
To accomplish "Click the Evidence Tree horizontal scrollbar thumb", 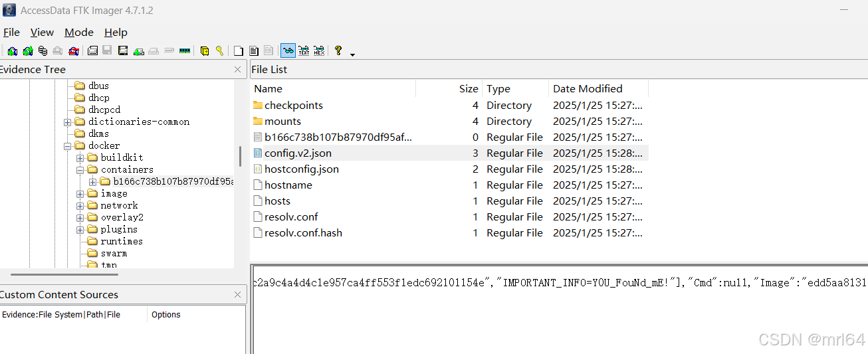I will [x=64, y=274].
